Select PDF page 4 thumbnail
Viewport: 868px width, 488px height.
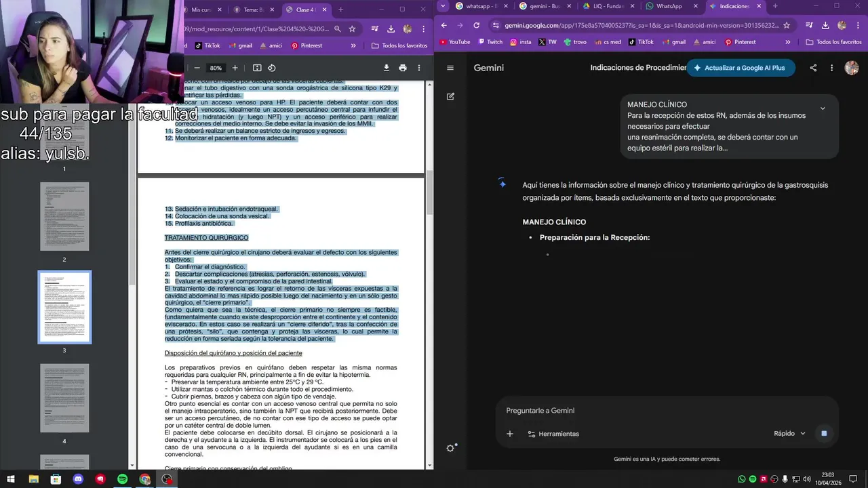(x=64, y=398)
